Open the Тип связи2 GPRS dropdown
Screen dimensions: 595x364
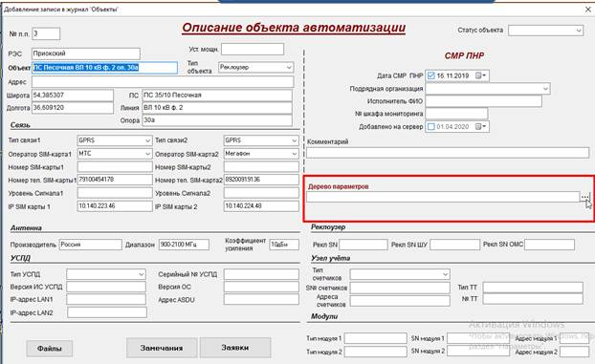pos(295,140)
